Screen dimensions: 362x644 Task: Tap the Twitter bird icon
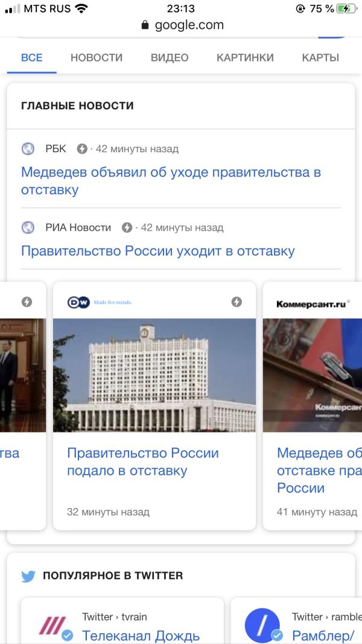coord(28,577)
